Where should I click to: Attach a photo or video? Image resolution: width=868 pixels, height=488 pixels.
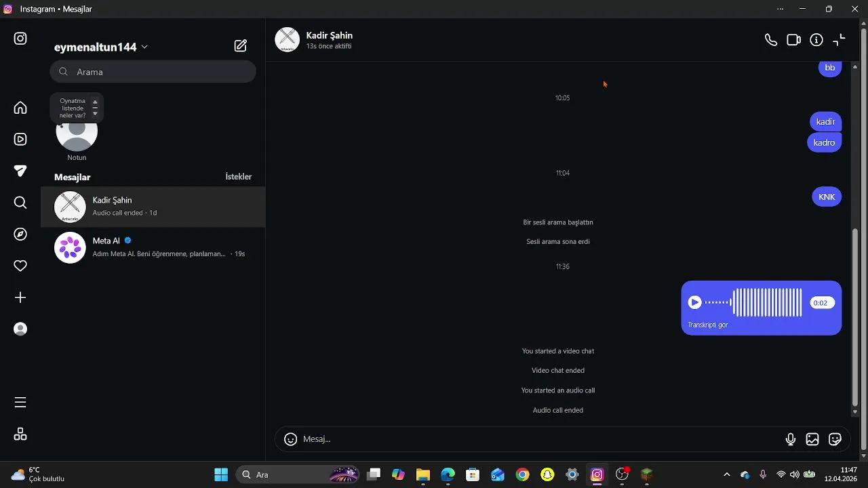[x=812, y=439]
